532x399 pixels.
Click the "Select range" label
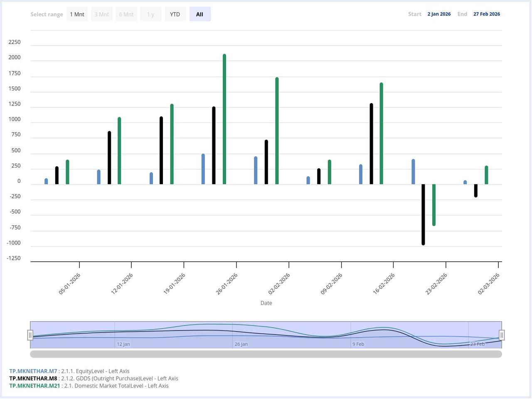pyautogui.click(x=47, y=14)
